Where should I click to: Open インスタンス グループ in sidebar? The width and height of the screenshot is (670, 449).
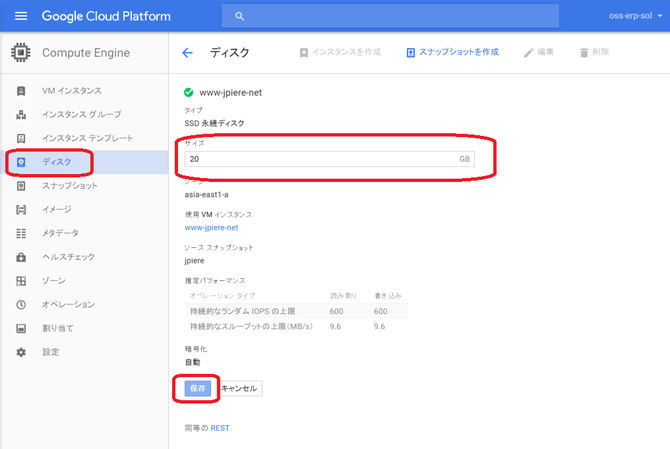tap(84, 114)
